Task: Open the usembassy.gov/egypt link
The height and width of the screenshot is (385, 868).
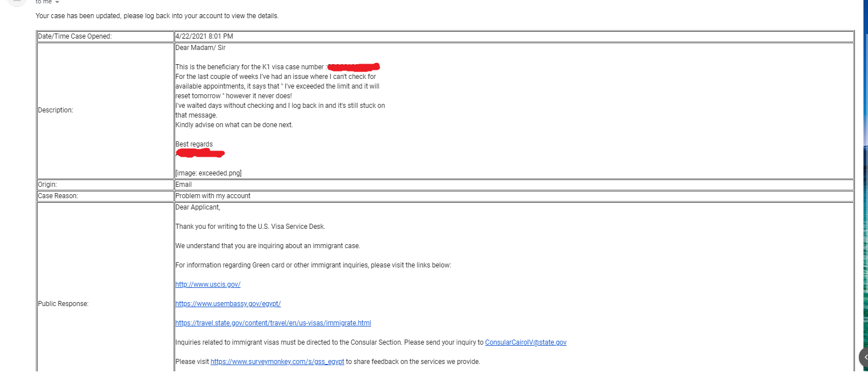Action: pos(228,304)
